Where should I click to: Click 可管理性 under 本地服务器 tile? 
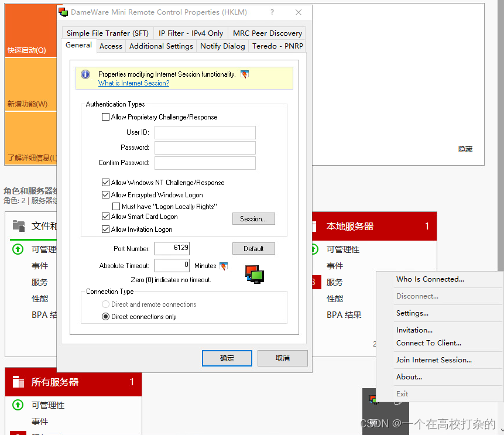(343, 249)
